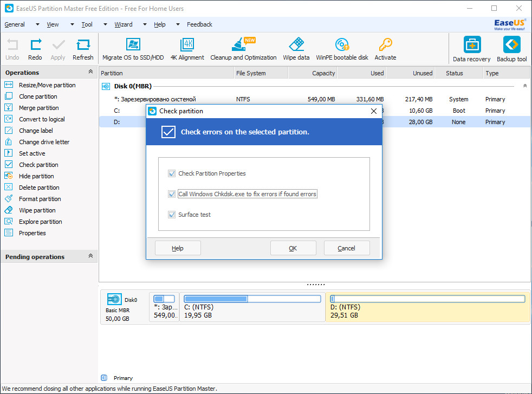The height and width of the screenshot is (394, 532).
Task: Sort by the Type column header
Action: (x=506, y=73)
